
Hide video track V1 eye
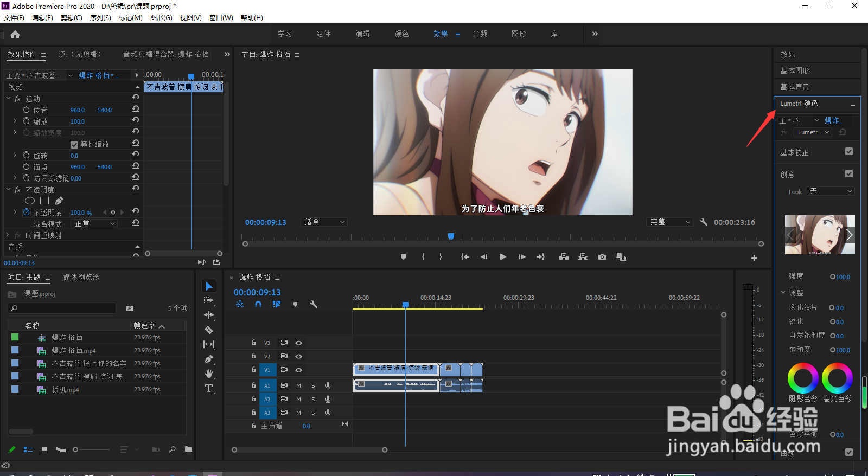pyautogui.click(x=298, y=370)
